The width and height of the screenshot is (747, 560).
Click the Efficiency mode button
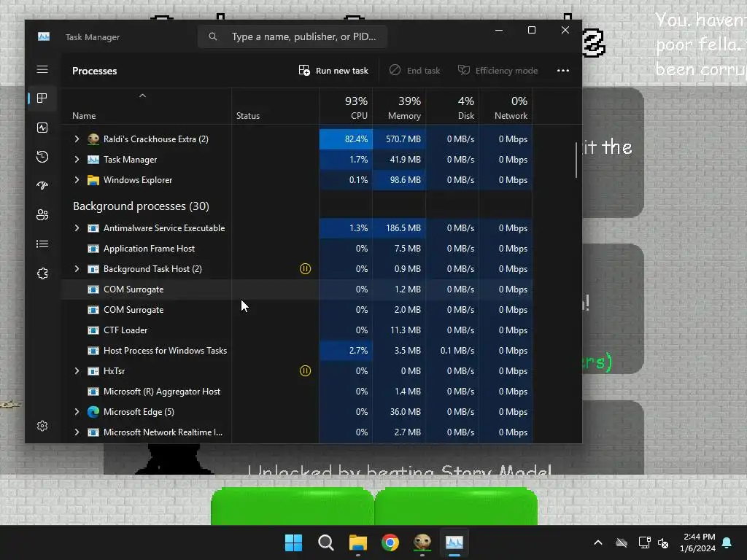tap(498, 71)
